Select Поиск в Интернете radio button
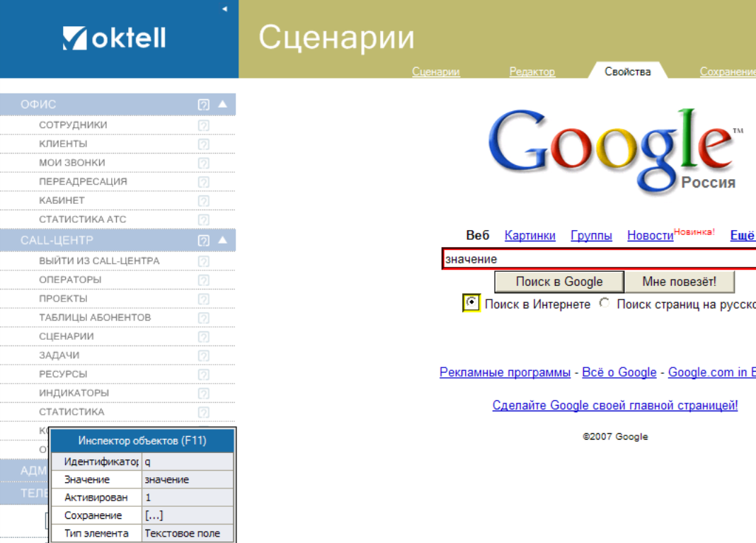The width and height of the screenshot is (756, 543). [471, 303]
